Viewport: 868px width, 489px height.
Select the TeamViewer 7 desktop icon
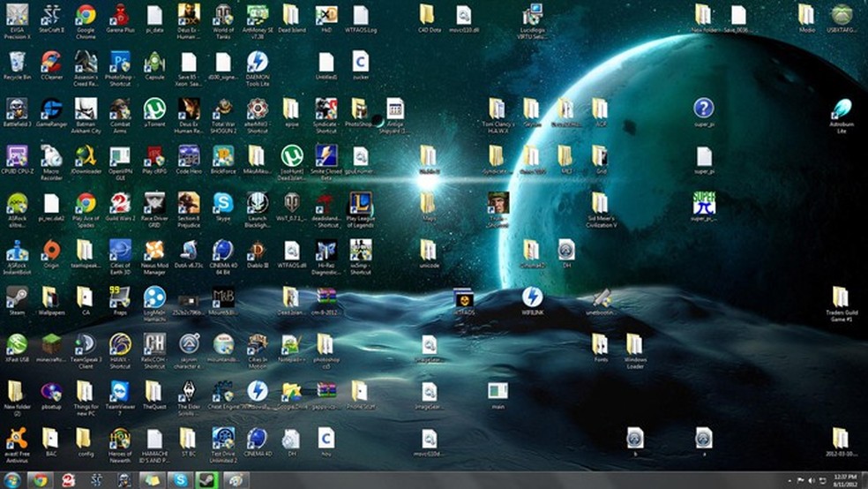click(120, 392)
